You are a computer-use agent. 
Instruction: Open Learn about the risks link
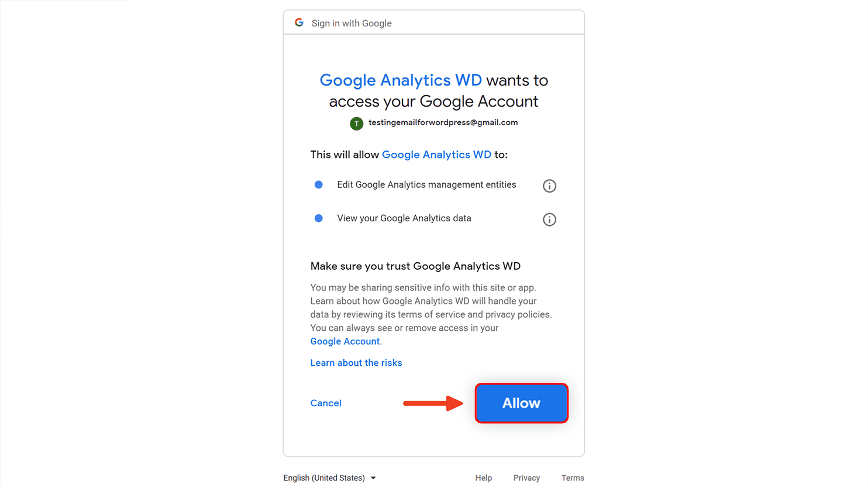[356, 363]
